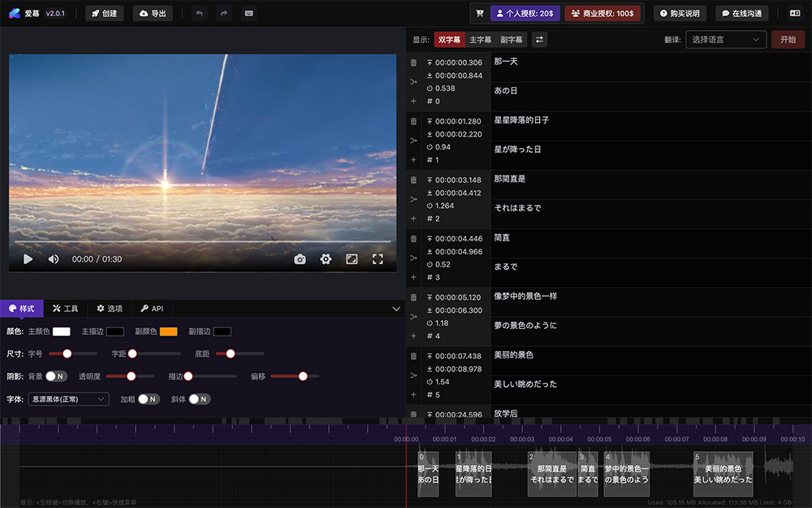
Task: Switch to the 选项 tab
Action: click(x=110, y=308)
